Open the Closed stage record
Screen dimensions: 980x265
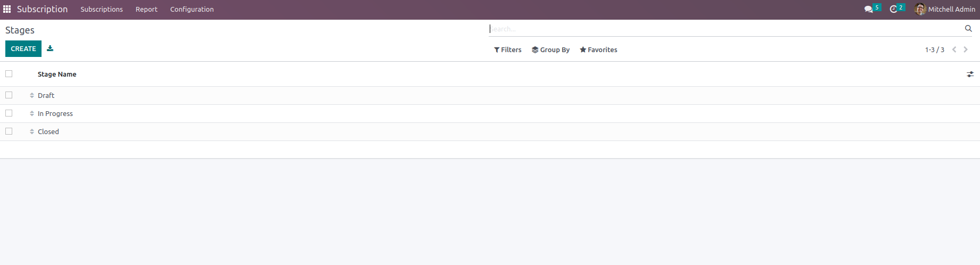click(48, 131)
